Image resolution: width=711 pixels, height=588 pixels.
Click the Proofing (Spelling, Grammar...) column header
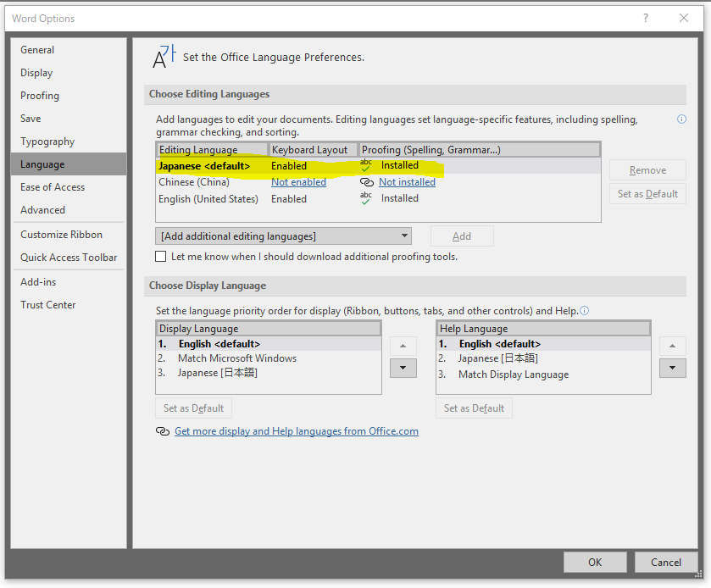(480, 150)
